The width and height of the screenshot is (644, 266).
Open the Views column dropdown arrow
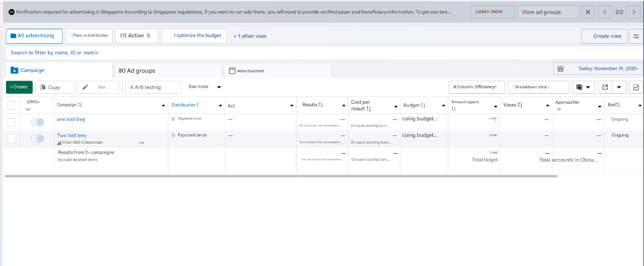click(x=548, y=106)
